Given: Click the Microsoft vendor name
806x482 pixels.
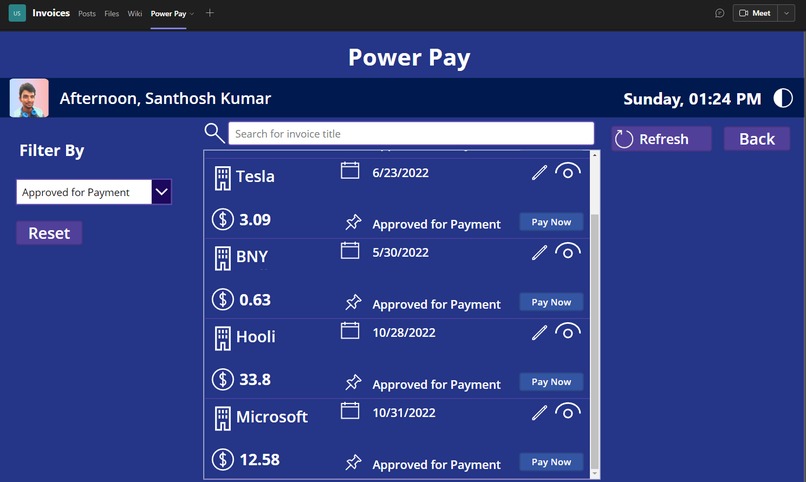Looking at the screenshot, I should click(272, 417).
